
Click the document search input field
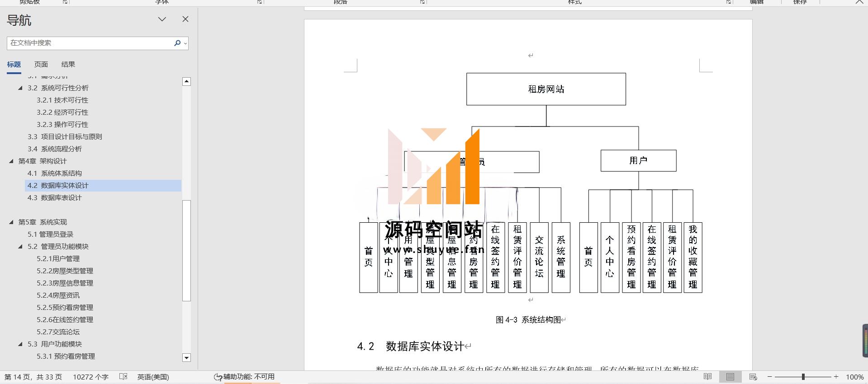[90, 43]
